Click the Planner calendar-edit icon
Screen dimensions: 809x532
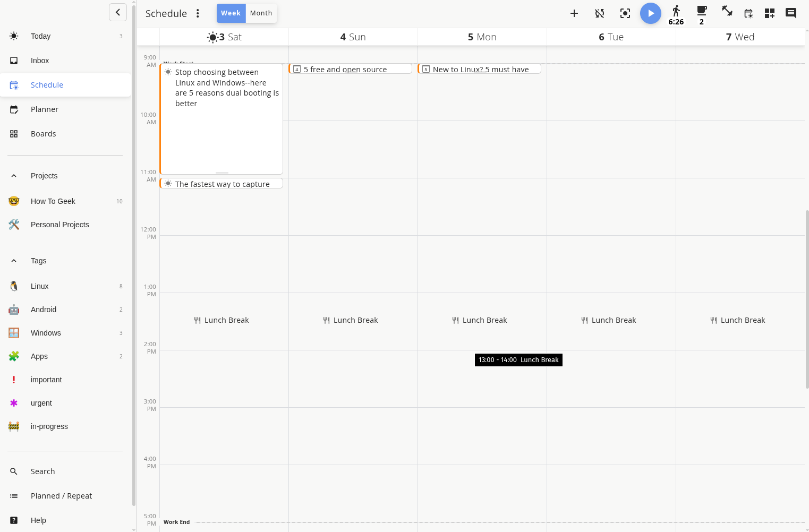tap(14, 109)
